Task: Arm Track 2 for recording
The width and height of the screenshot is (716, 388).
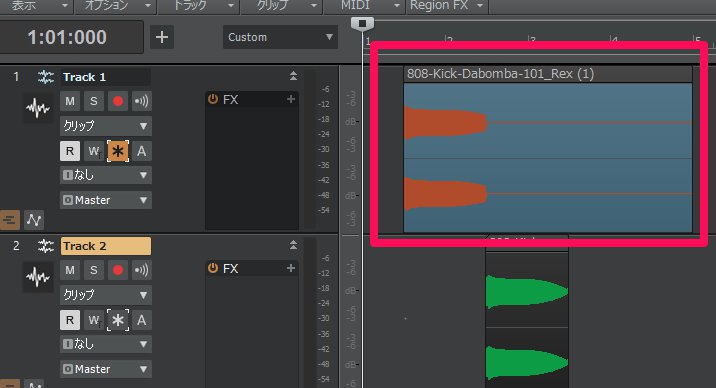Action: point(118,270)
